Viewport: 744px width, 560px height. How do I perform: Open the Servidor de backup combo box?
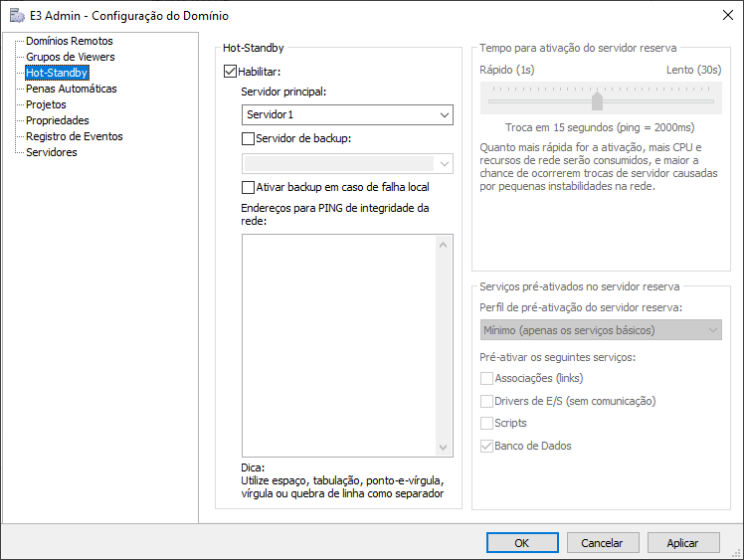pos(347,164)
